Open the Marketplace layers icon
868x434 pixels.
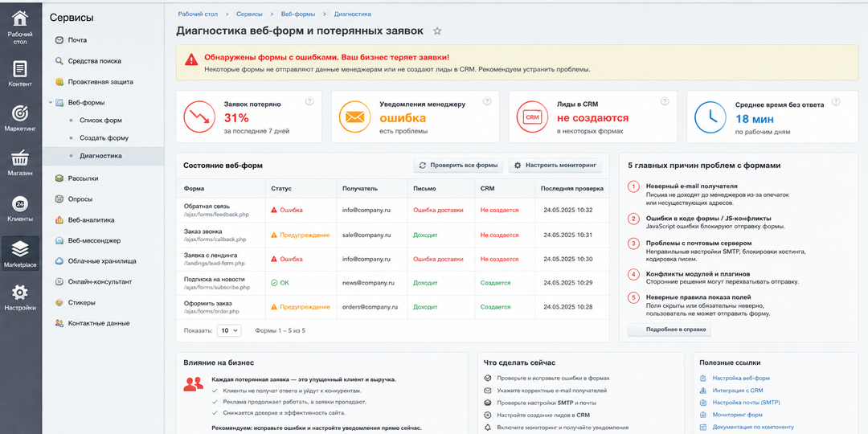[x=20, y=248]
